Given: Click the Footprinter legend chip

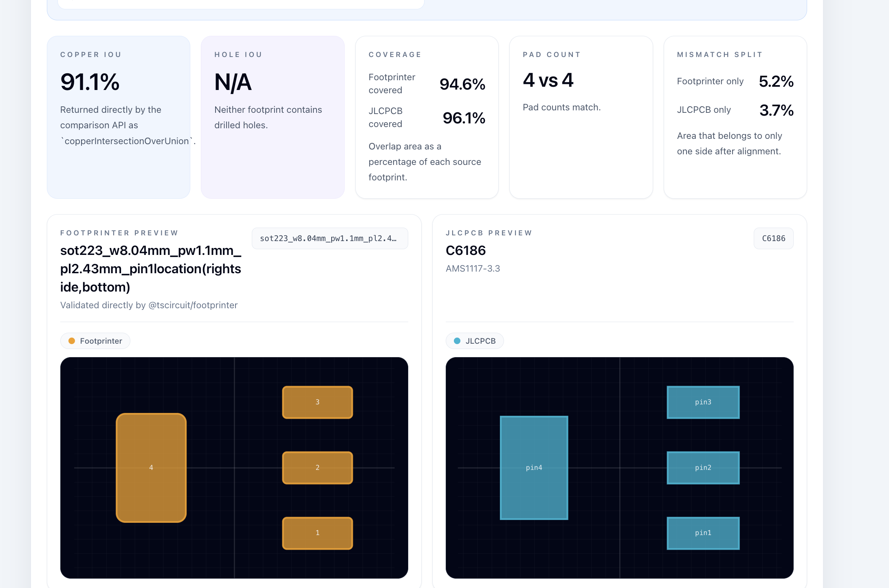Looking at the screenshot, I should 95,341.
